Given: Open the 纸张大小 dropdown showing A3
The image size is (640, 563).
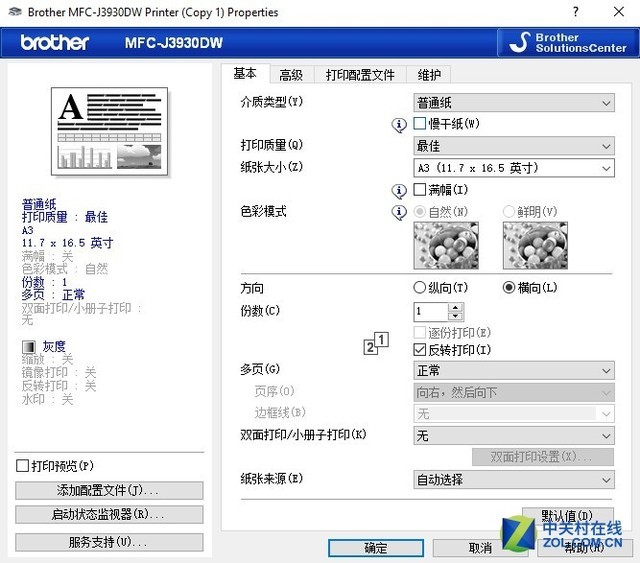Looking at the screenshot, I should point(514,168).
